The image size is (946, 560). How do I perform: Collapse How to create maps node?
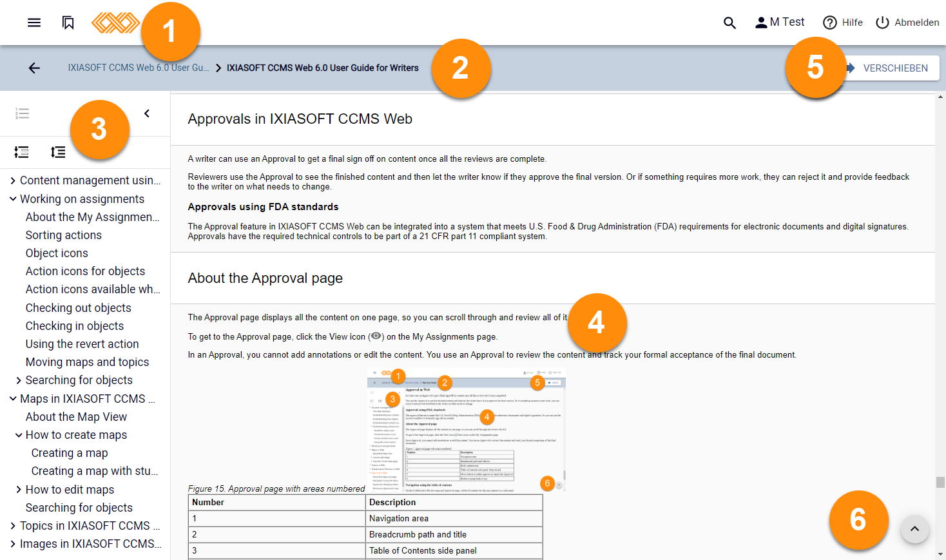pos(19,435)
